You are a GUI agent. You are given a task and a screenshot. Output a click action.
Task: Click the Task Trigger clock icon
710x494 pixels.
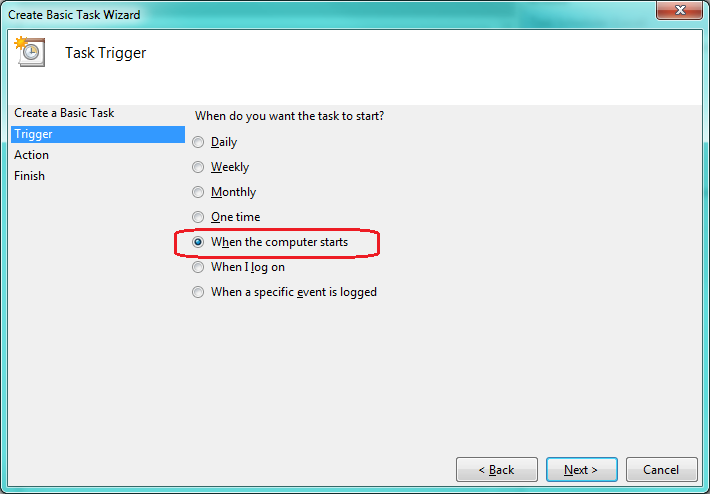coord(30,52)
